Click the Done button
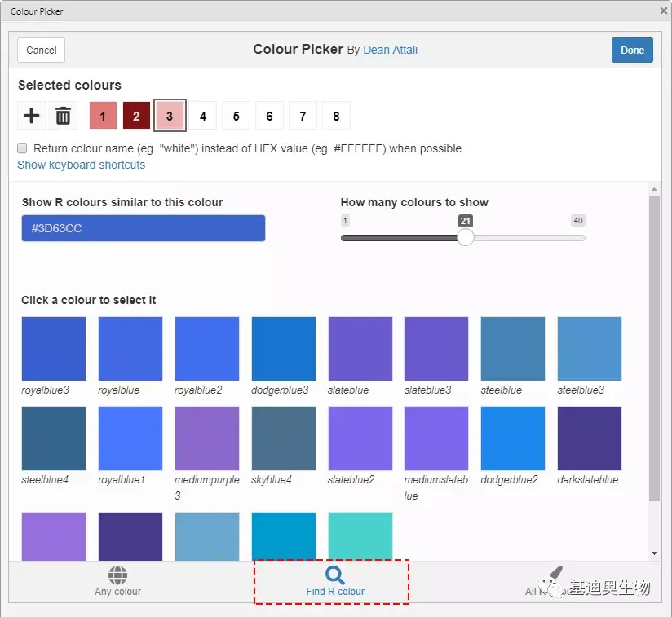Viewport: 672px width, 617px height. pyautogui.click(x=632, y=50)
